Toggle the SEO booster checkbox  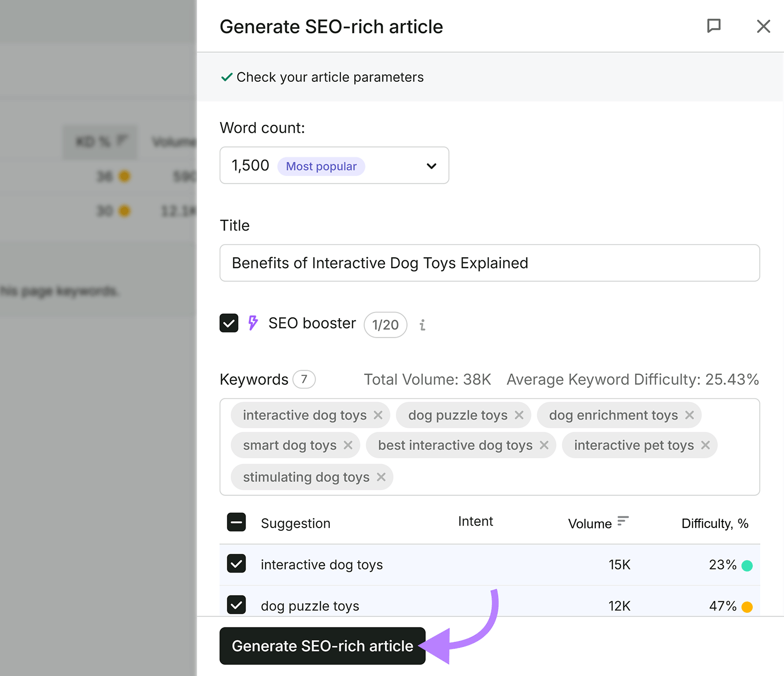(229, 323)
